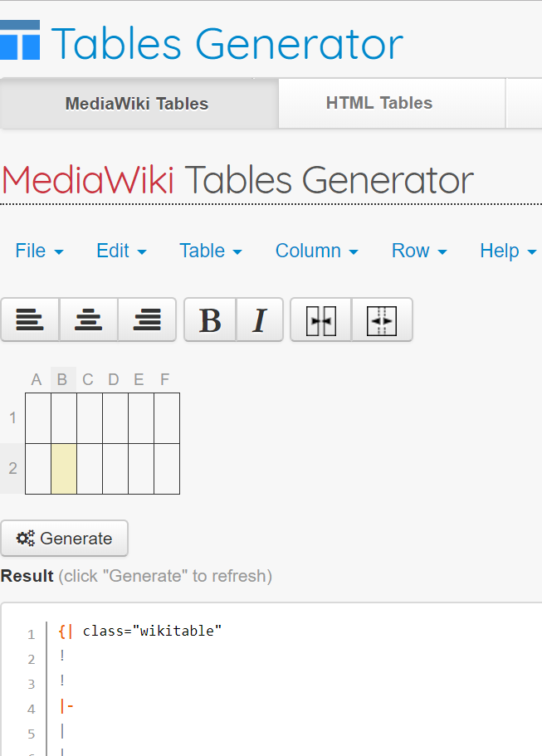Image resolution: width=542 pixels, height=756 pixels.
Task: Click the align center icon
Action: point(89,319)
